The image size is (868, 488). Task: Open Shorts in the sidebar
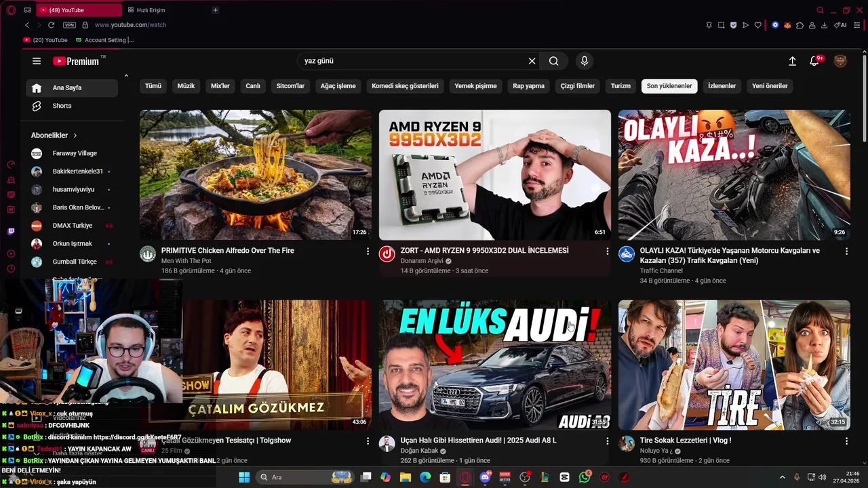72,106
